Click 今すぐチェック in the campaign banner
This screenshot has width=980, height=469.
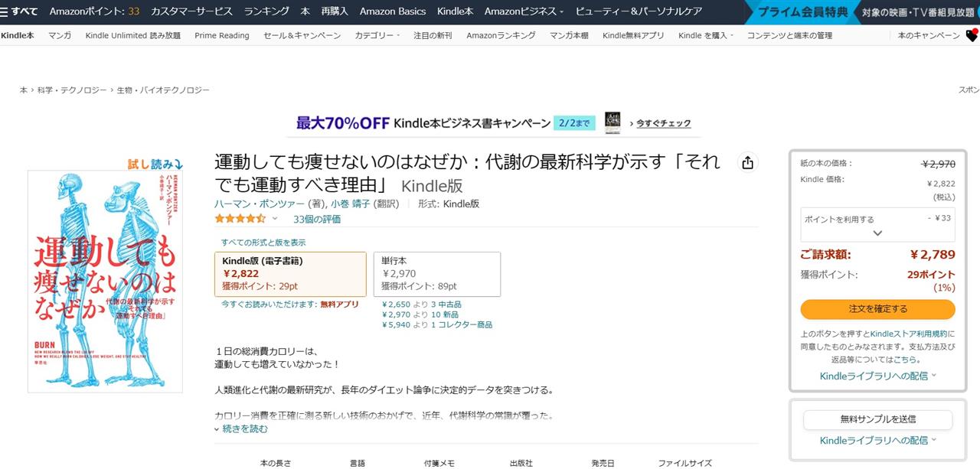click(663, 123)
